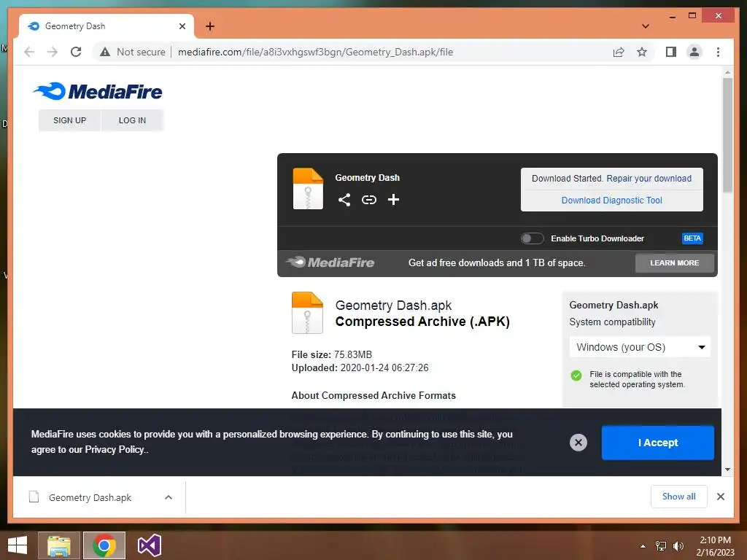The image size is (747, 560).
Task: Click the downloaded file icon in downloads bar
Action: pyautogui.click(x=34, y=497)
